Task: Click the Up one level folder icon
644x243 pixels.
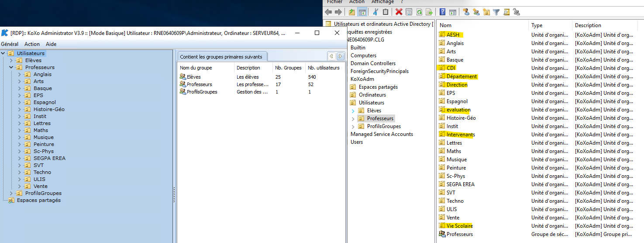Action: point(352,12)
